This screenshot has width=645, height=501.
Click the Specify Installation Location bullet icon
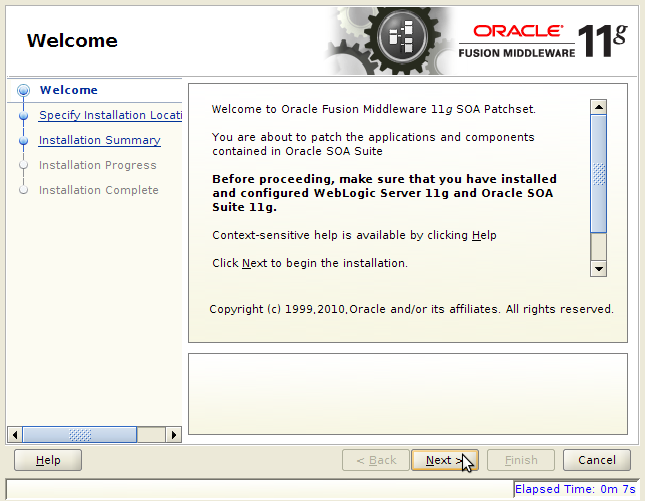[x=23, y=116]
